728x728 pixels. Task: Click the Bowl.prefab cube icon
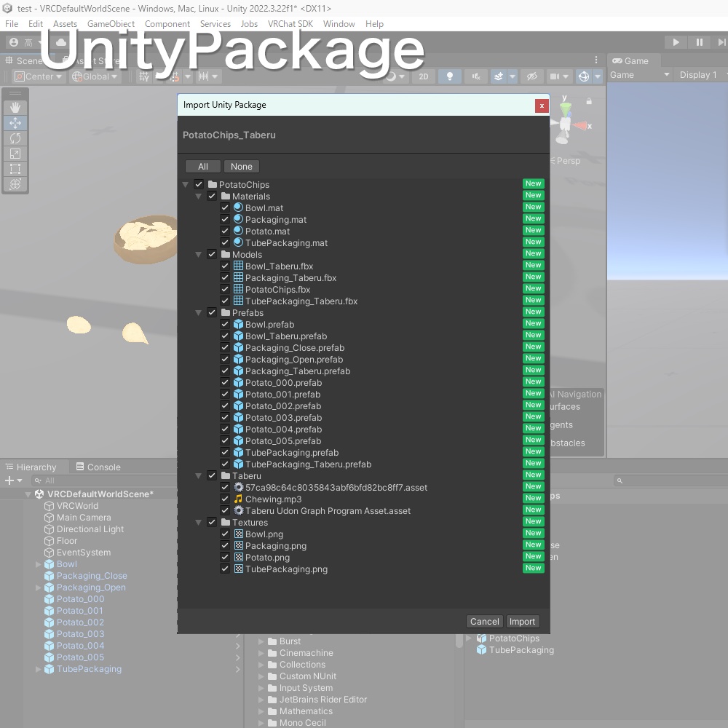pyautogui.click(x=238, y=324)
